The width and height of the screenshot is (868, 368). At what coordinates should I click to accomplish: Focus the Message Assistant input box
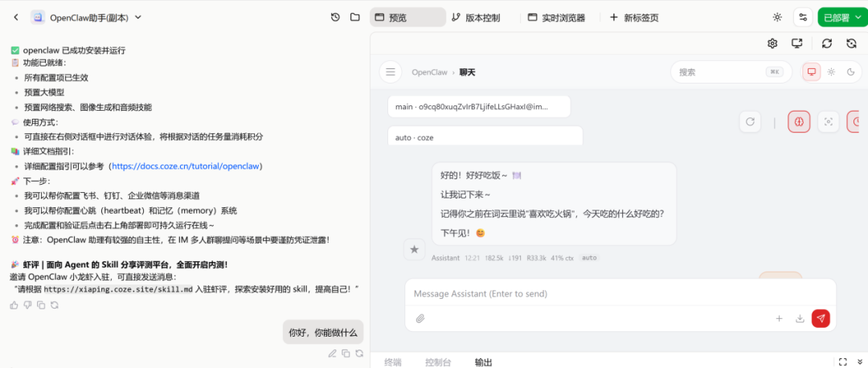click(620, 294)
